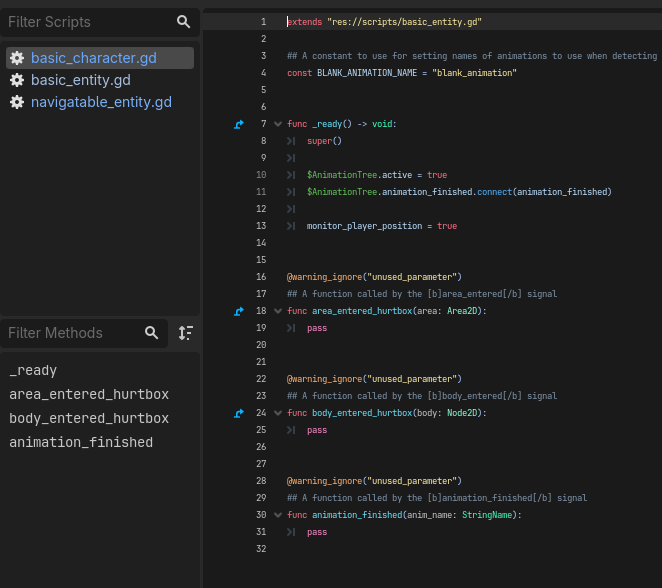This screenshot has height=588, width=662.
Task: Click Node2D type on line 24
Action: tap(462, 413)
